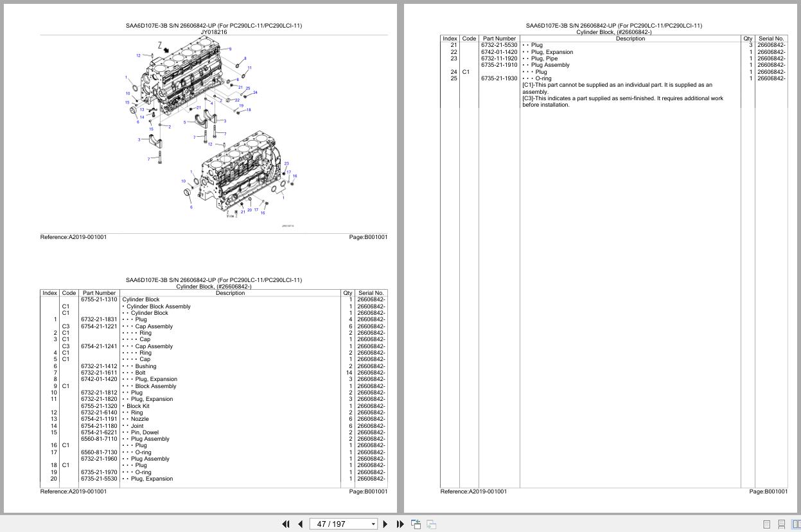Select part number 6742-01-1420 in left table
The height and width of the screenshot is (532, 801).
click(99, 379)
